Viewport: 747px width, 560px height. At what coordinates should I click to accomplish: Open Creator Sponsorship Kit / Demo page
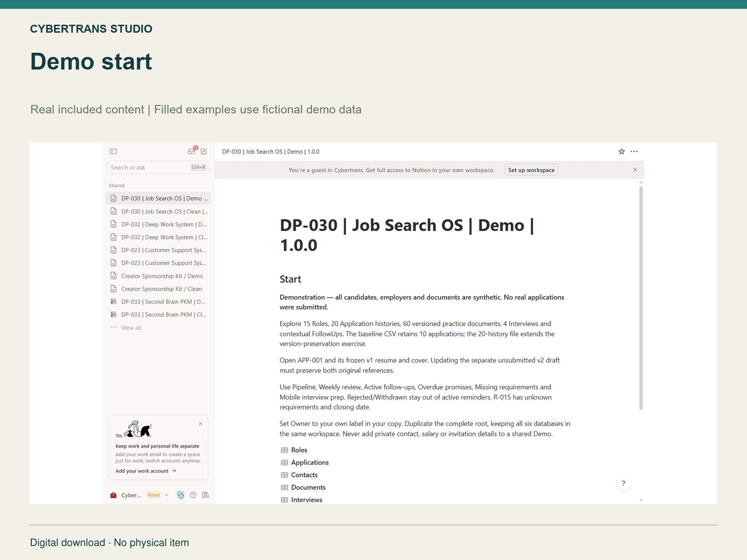click(159, 276)
